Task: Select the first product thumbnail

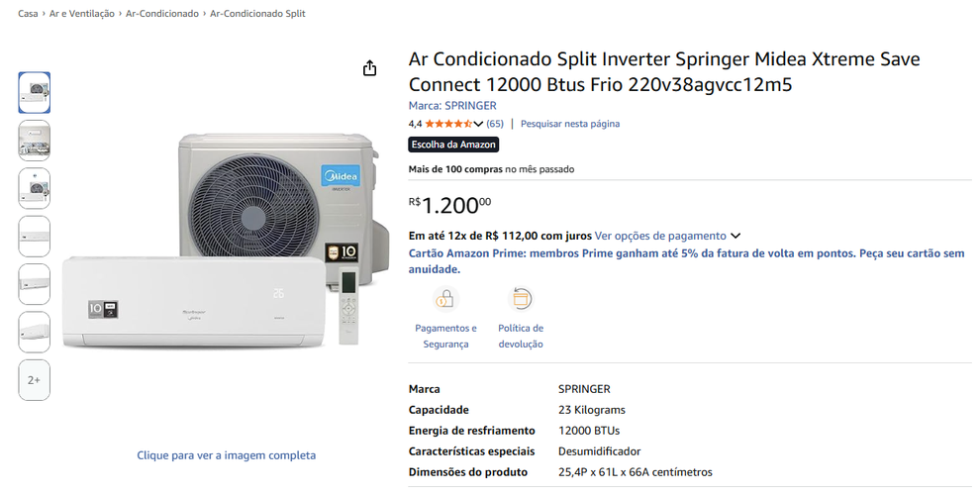Action: coord(35,92)
